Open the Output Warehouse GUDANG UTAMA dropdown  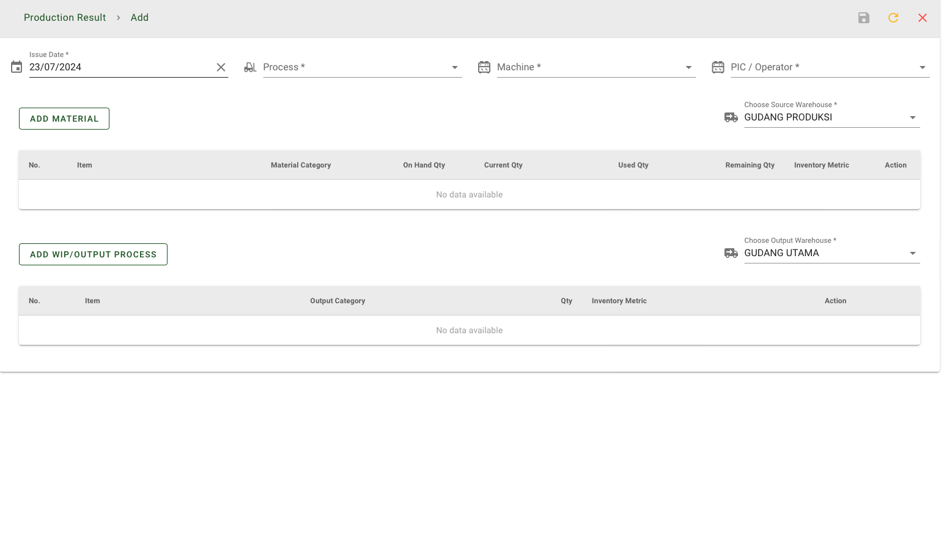913,253
